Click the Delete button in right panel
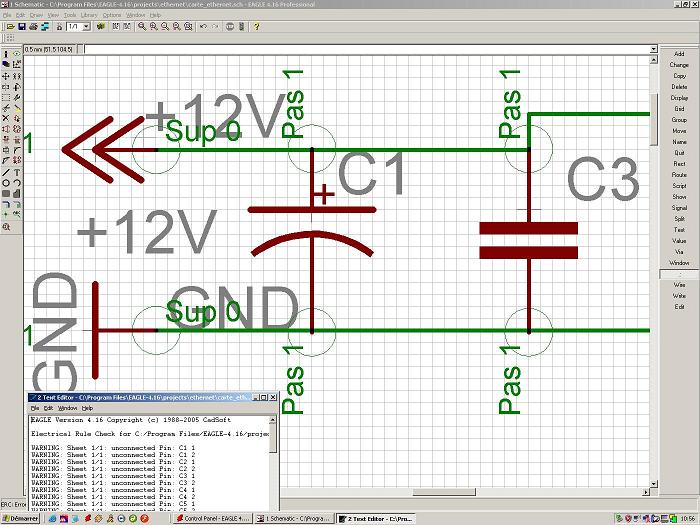The height and width of the screenshot is (525, 700). (x=679, y=87)
